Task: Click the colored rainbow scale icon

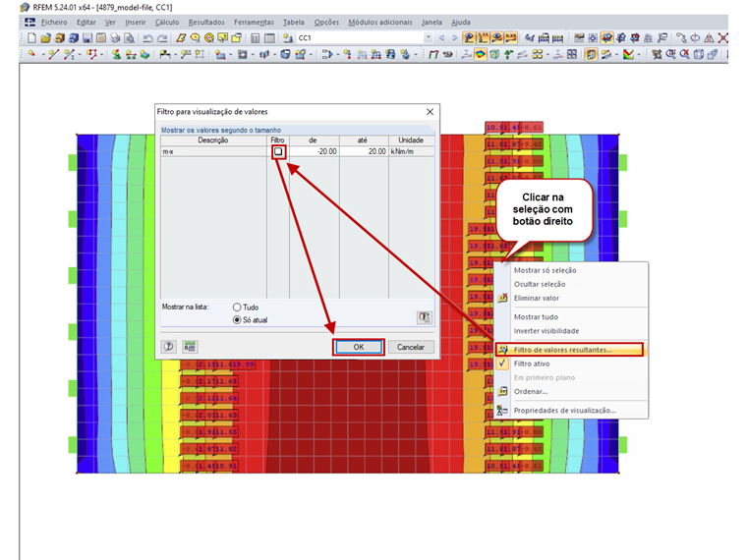Action: coord(627,55)
